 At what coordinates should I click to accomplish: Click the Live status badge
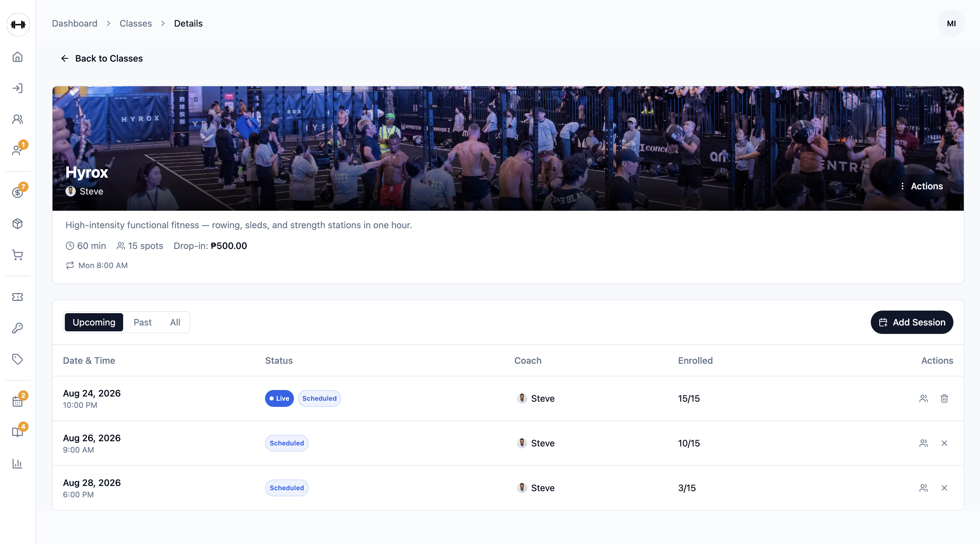(x=279, y=398)
